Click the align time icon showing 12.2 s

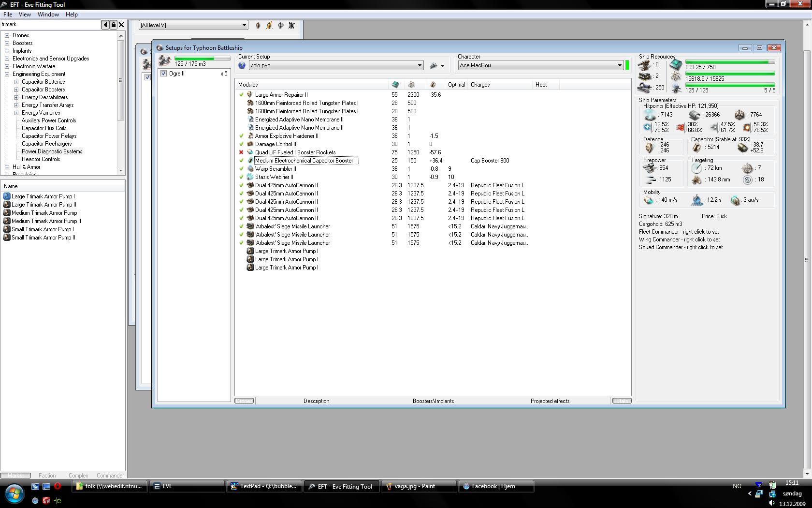pyautogui.click(x=696, y=200)
